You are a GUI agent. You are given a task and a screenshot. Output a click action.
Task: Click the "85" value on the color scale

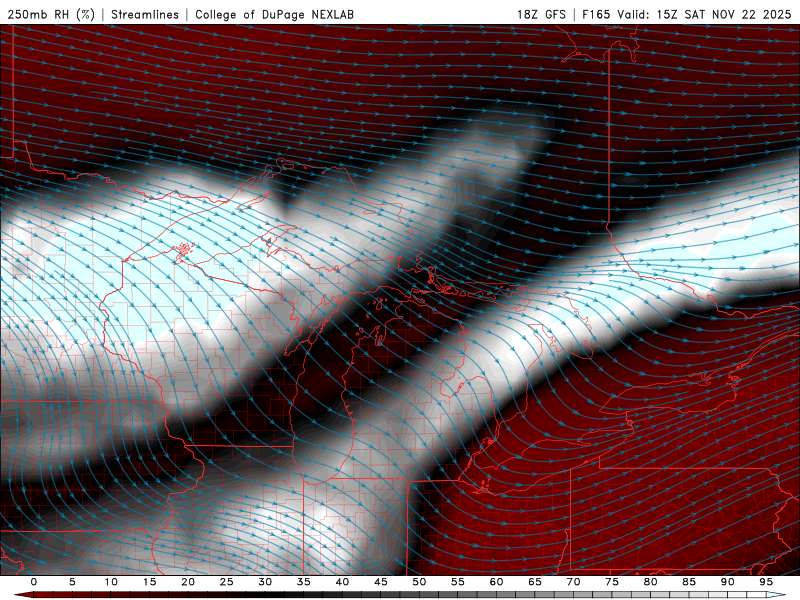[689, 582]
